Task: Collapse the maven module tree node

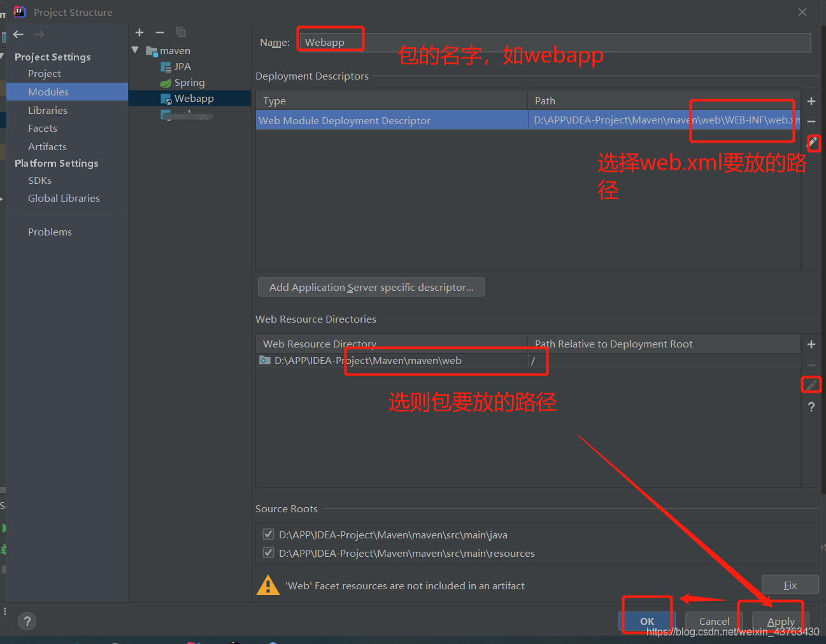Action: pyautogui.click(x=135, y=50)
